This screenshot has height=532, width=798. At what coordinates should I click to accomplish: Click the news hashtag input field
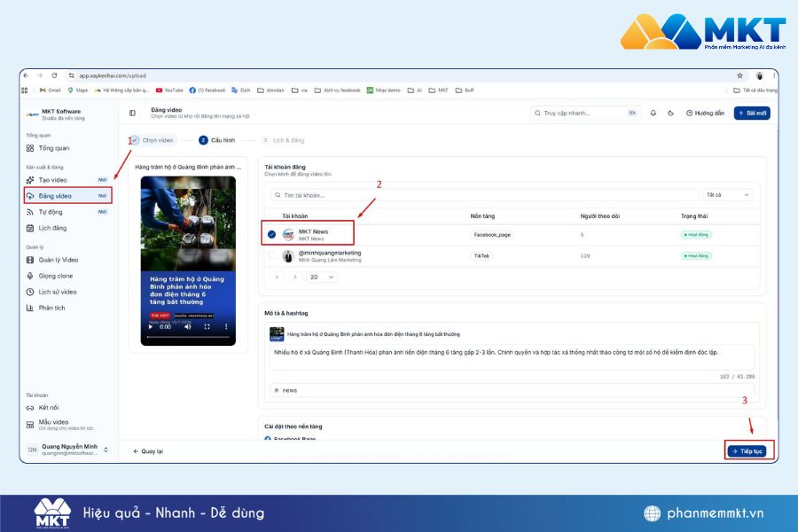(512, 390)
